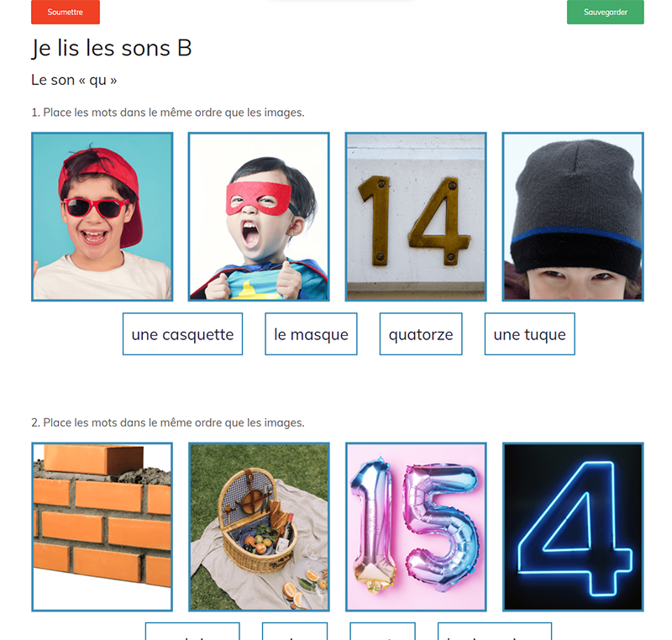Viewport: 672px width, 640px height.
Task: Click the red Soumettre button
Action: coord(66,12)
